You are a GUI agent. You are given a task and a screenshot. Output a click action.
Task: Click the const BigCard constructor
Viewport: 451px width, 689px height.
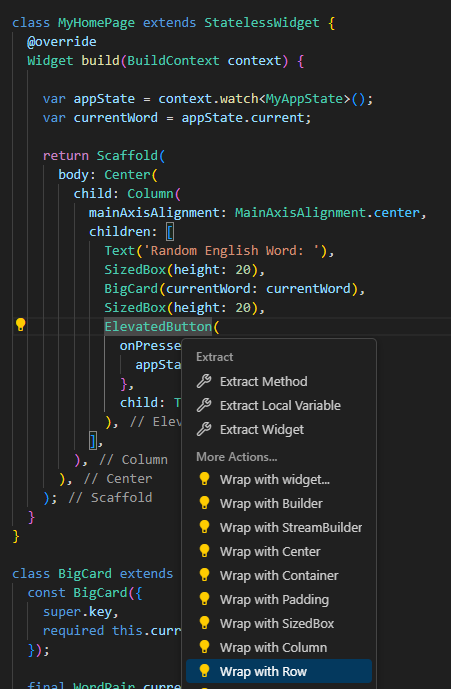tap(85, 593)
